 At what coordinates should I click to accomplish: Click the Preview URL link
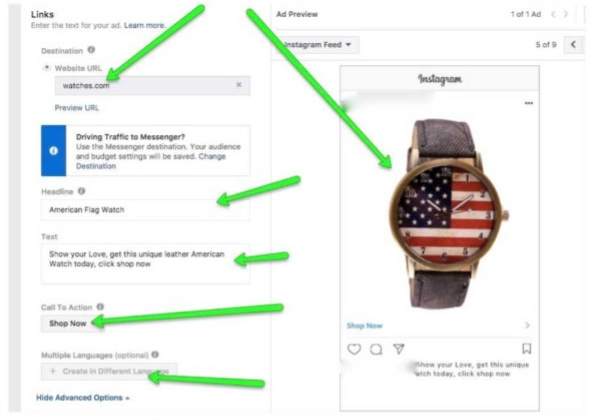click(77, 108)
